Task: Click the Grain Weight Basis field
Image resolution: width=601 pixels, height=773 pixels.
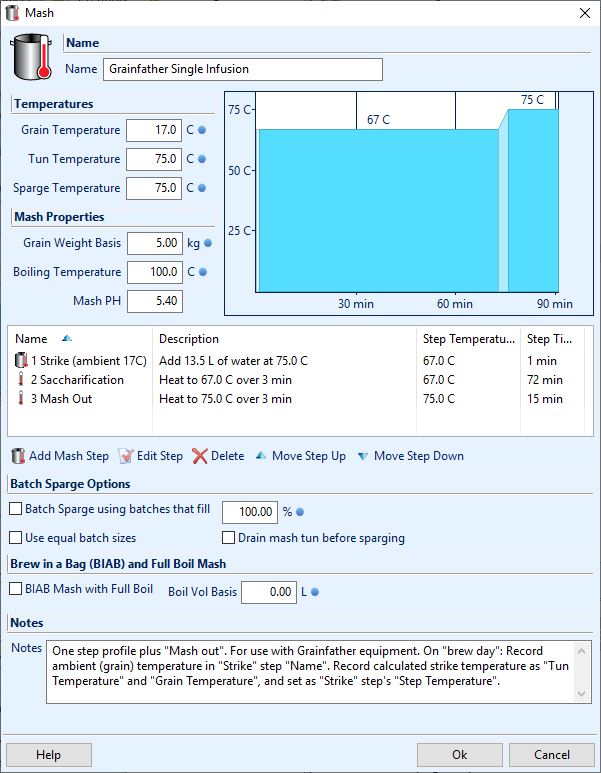Action: pos(155,243)
